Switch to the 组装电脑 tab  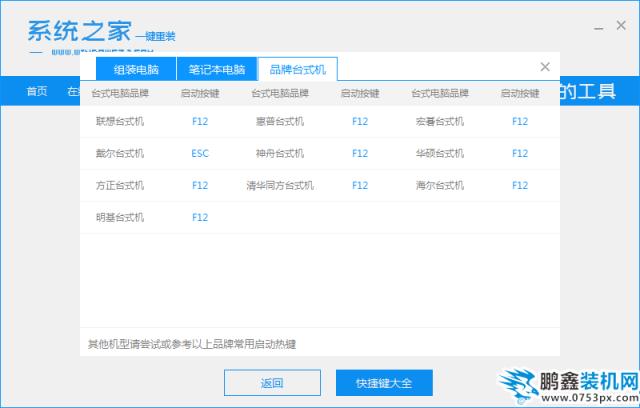click(136, 69)
